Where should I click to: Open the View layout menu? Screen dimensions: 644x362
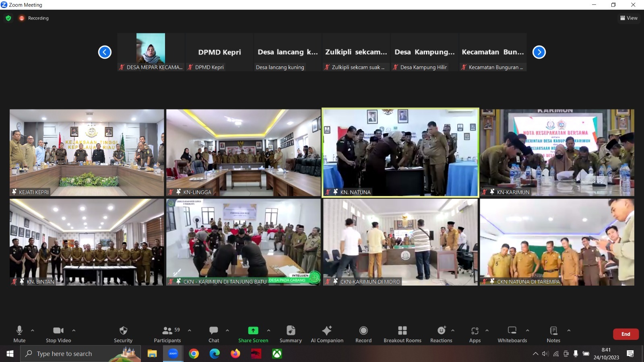[x=629, y=18]
